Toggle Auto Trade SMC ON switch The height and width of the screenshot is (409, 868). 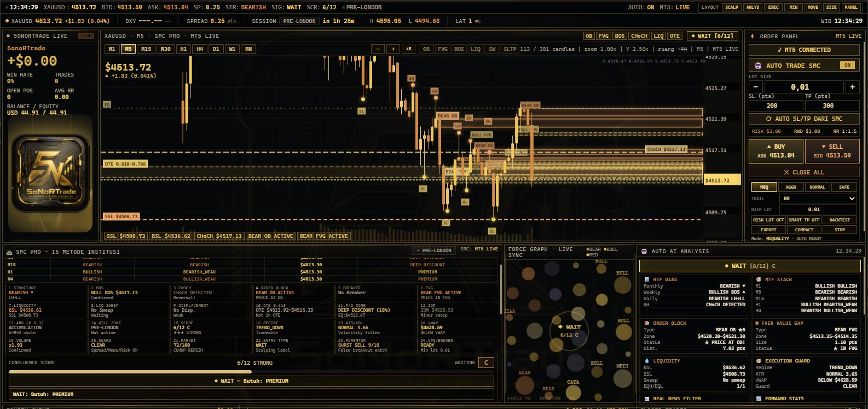tap(847, 65)
